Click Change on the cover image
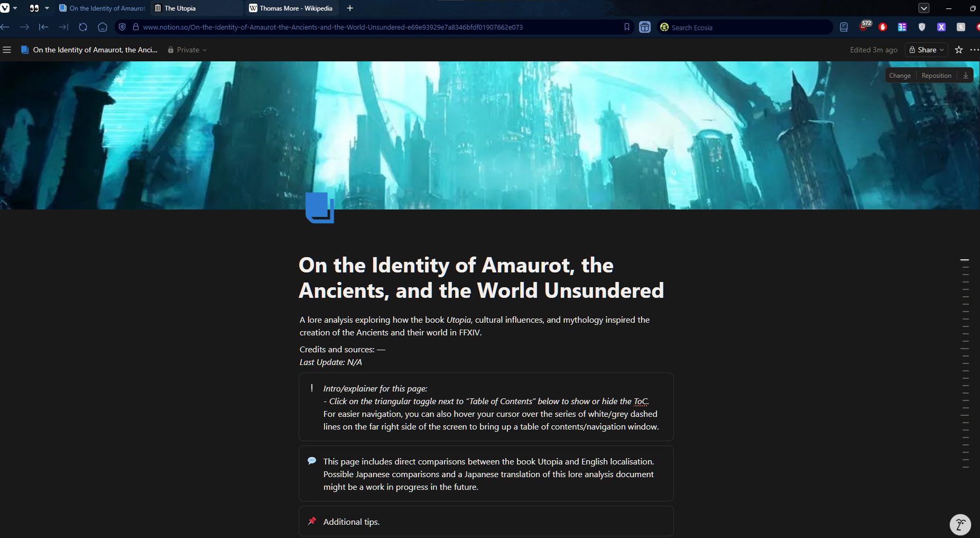This screenshot has height=538, width=980. [900, 76]
